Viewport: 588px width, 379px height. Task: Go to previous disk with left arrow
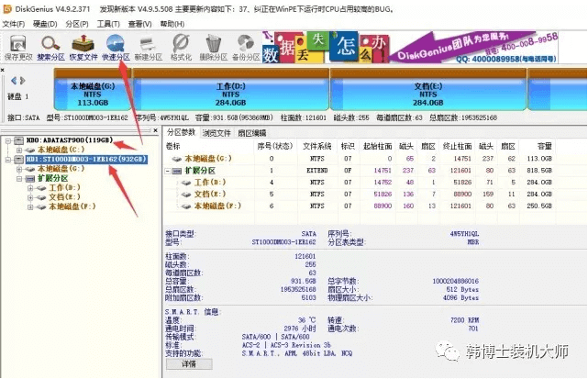pyautogui.click(x=14, y=81)
